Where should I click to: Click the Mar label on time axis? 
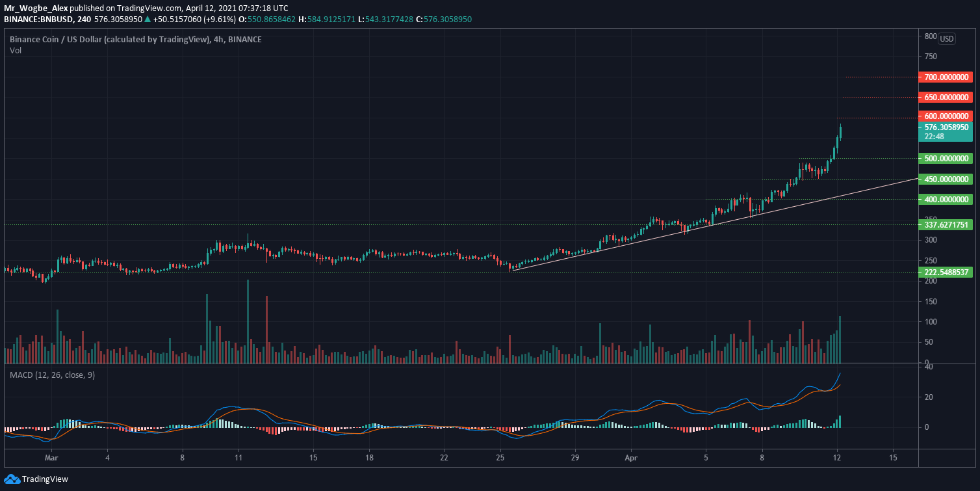click(52, 458)
